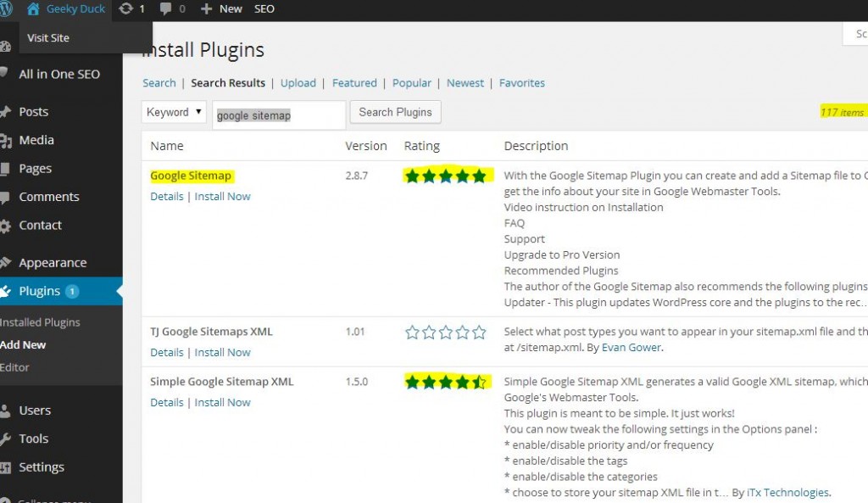Viewport: 868px width, 503px height.
Task: Click the Search Plugins button
Action: click(x=395, y=113)
